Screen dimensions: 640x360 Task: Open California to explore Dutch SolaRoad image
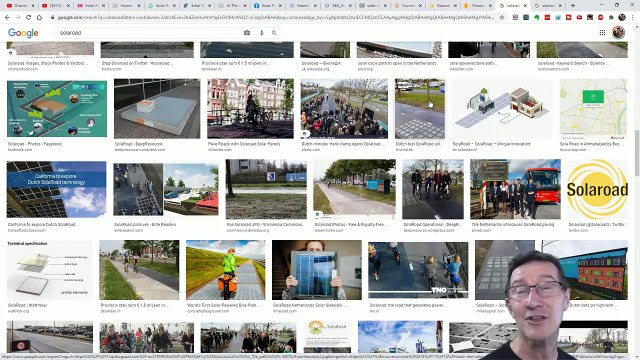[x=56, y=189]
